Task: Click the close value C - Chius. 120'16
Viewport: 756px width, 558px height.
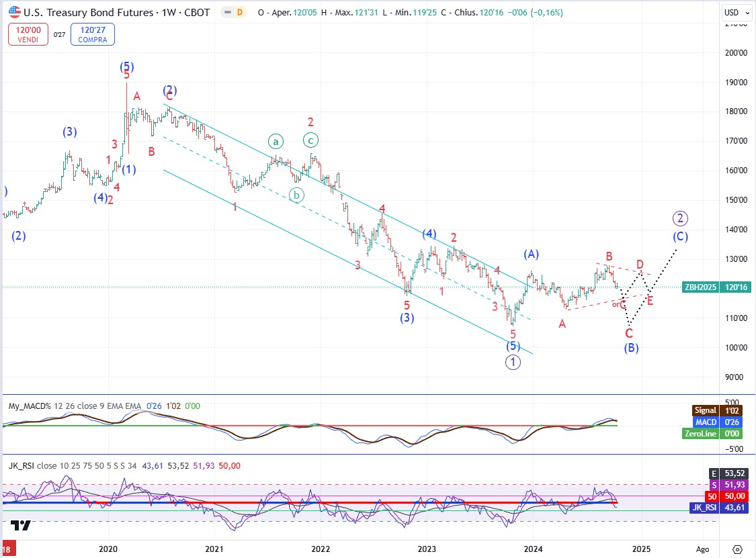Action: click(472, 13)
